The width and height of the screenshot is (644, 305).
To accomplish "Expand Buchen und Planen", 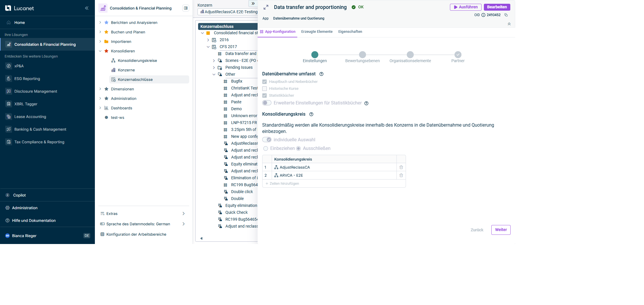I will click(100, 32).
